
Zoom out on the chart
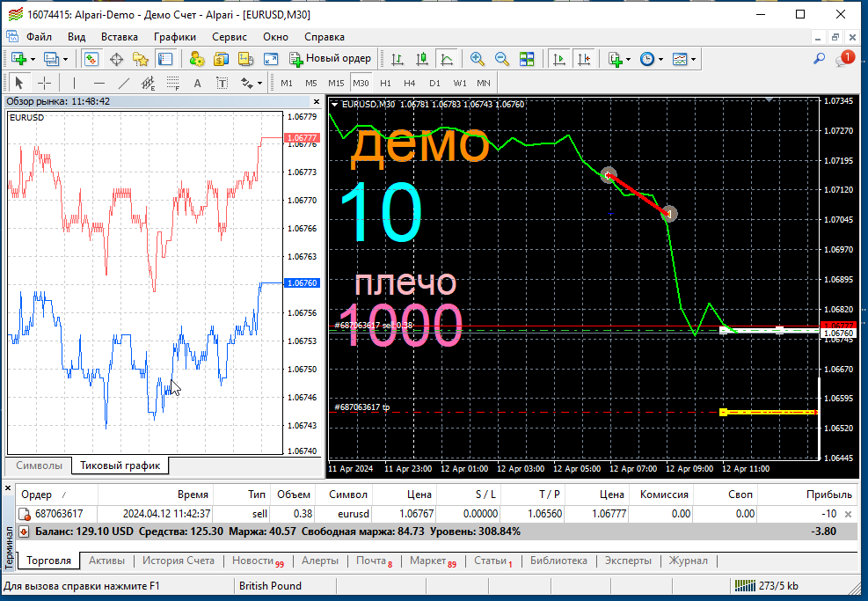click(x=501, y=59)
